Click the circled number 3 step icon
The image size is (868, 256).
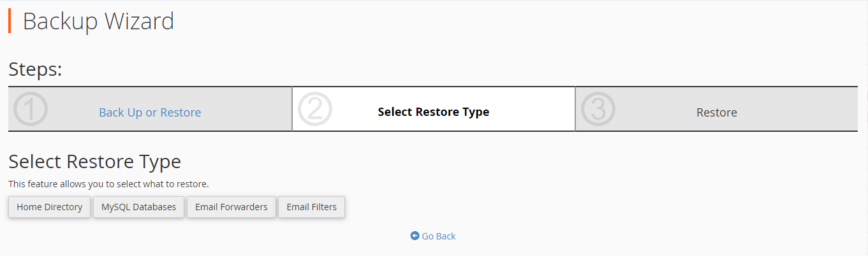point(598,109)
